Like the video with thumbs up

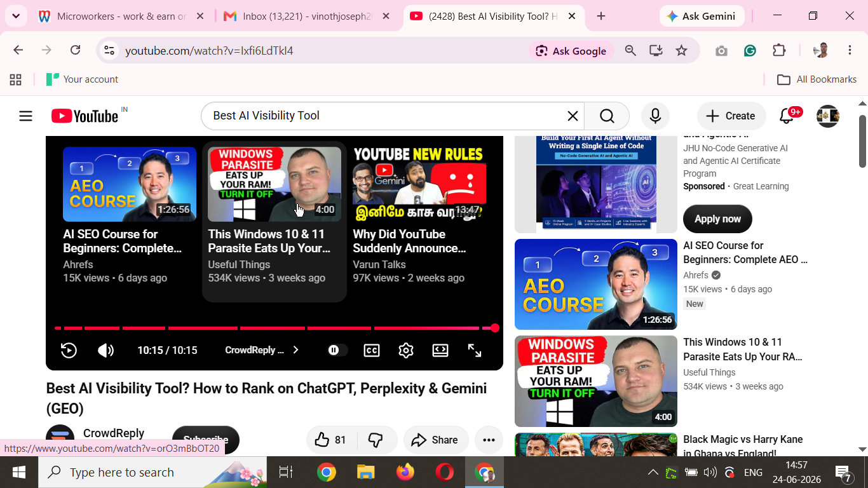click(x=331, y=440)
